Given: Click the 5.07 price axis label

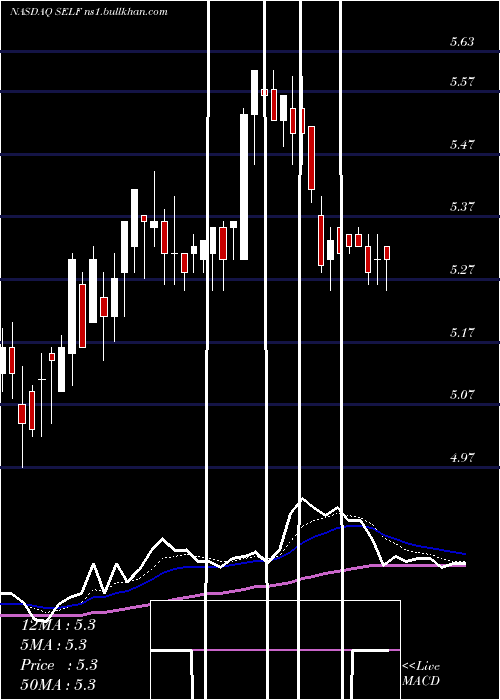Looking at the screenshot, I should tap(462, 395).
